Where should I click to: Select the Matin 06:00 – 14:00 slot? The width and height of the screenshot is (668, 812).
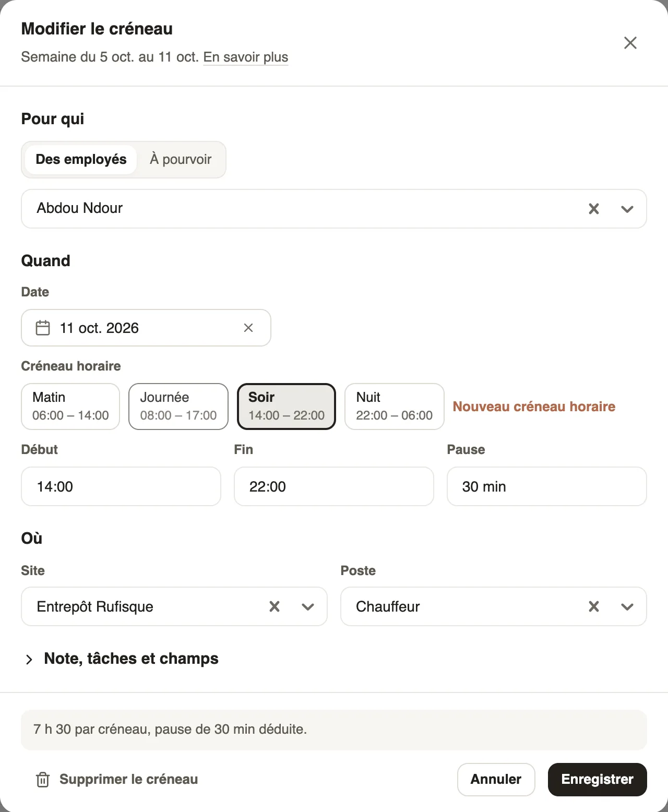(70, 407)
